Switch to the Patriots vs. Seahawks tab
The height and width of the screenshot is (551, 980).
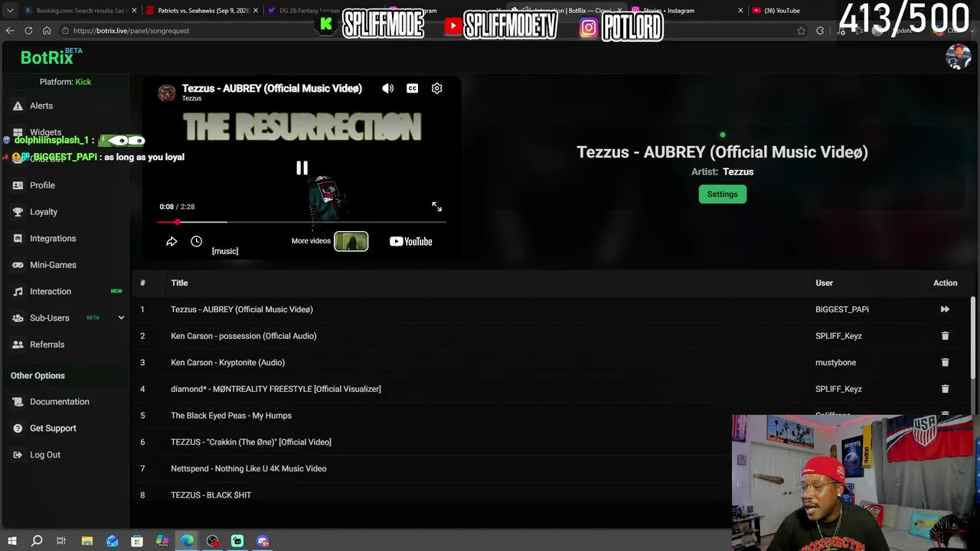pos(202,11)
